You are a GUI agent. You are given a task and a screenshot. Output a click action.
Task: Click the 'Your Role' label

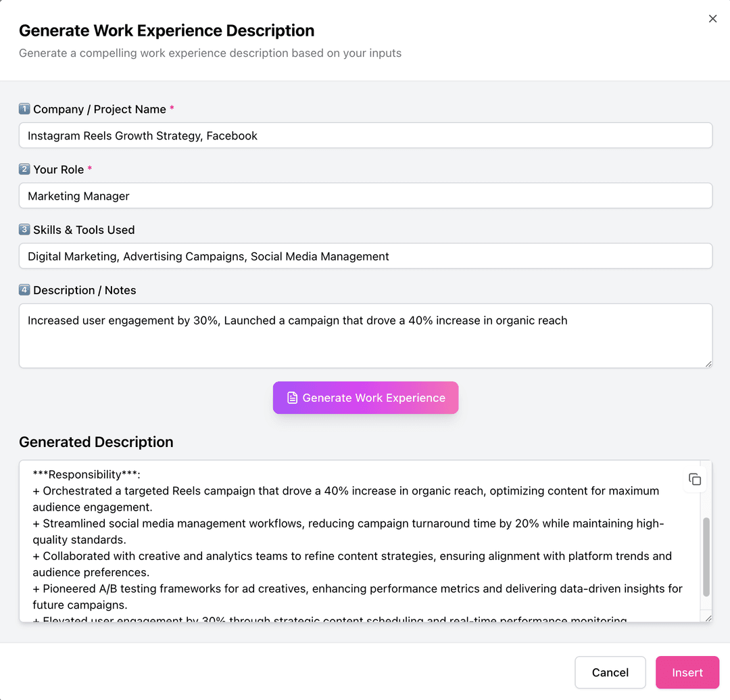click(59, 170)
